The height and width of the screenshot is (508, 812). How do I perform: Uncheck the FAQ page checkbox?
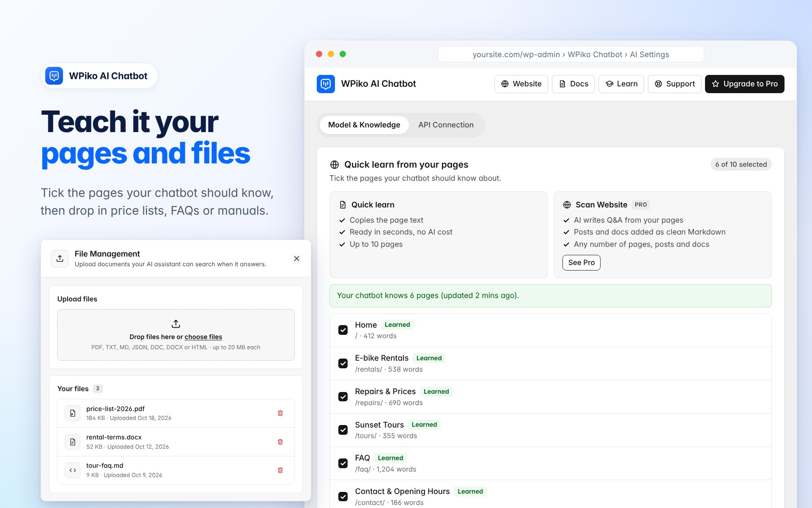343,464
